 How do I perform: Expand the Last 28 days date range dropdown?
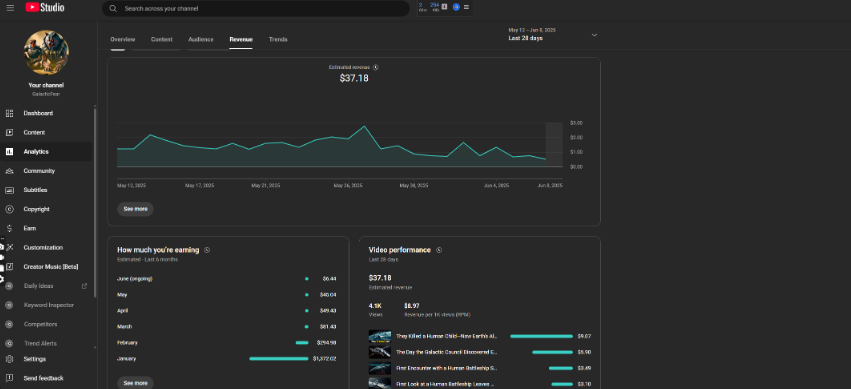pyautogui.click(x=594, y=35)
